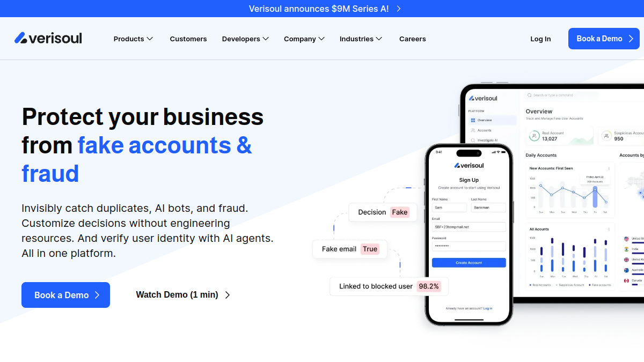Image resolution: width=644 pixels, height=362 pixels.
Task: Click the 98.2% linked-to-blocked-user badge
Action: coord(429,286)
